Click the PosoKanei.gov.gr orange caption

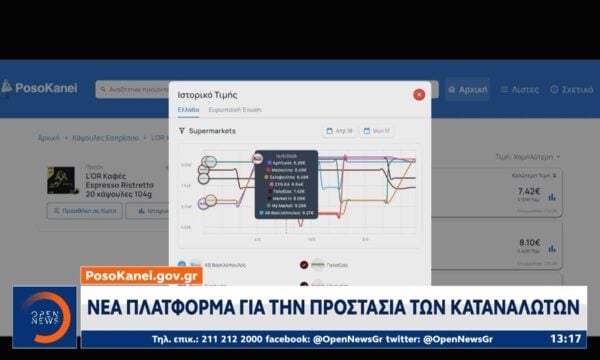pos(141,275)
